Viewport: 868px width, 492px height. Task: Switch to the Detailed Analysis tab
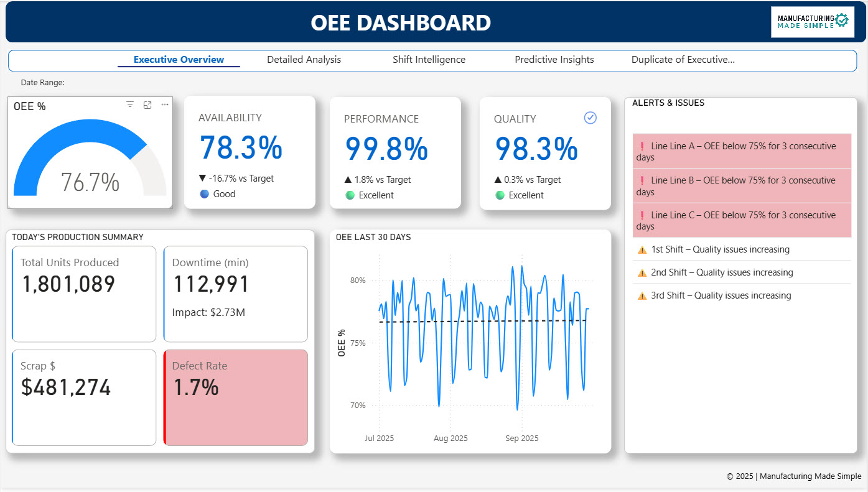click(304, 59)
